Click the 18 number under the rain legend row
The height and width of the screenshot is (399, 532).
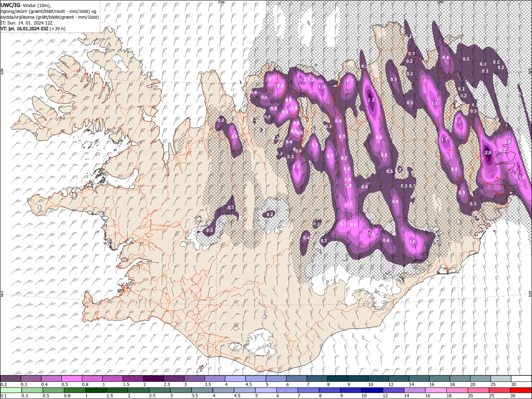(x=449, y=396)
